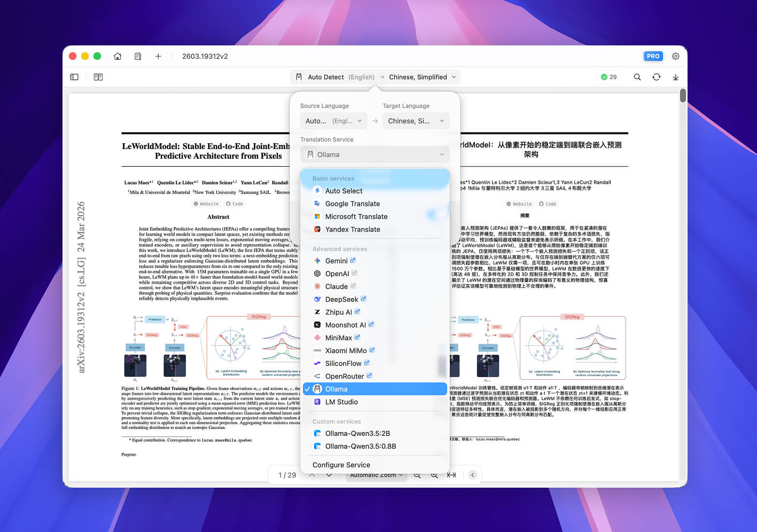Select OpenAI in advanced services
The width and height of the screenshot is (757, 532).
[x=375, y=273]
